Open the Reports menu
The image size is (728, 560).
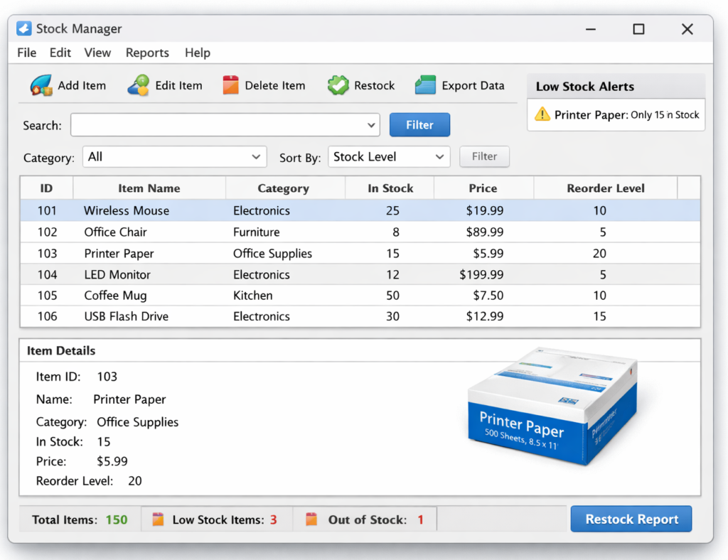pos(147,53)
